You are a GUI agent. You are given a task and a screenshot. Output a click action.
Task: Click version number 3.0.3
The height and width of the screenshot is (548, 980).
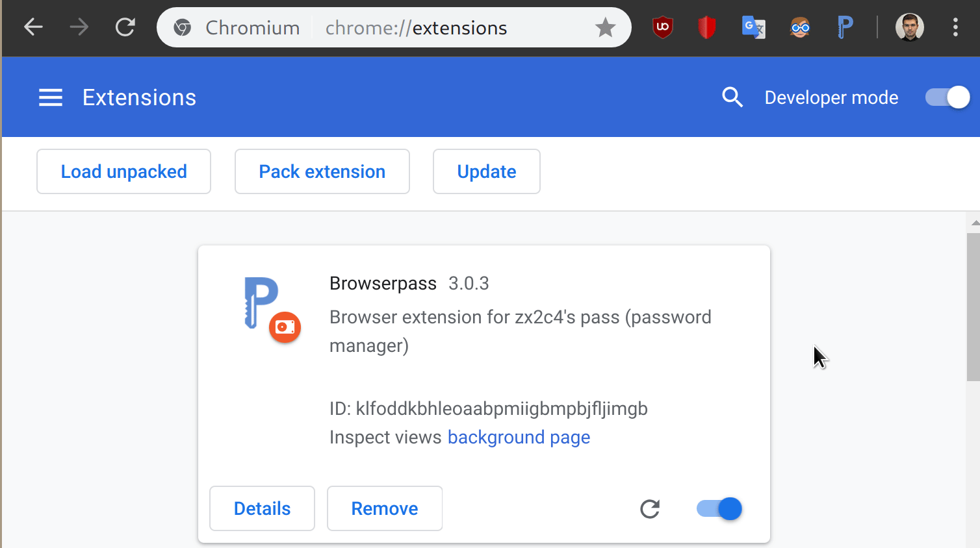tap(469, 283)
